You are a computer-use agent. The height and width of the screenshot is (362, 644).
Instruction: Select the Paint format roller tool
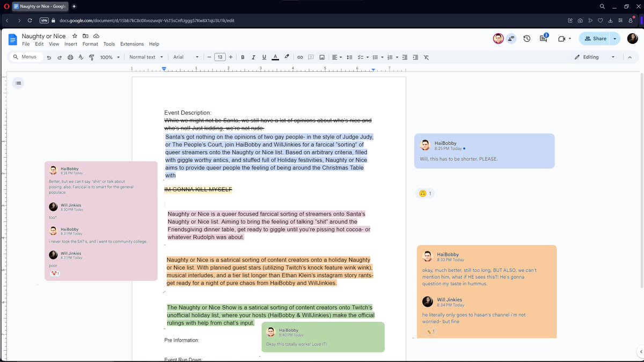tap(91, 57)
